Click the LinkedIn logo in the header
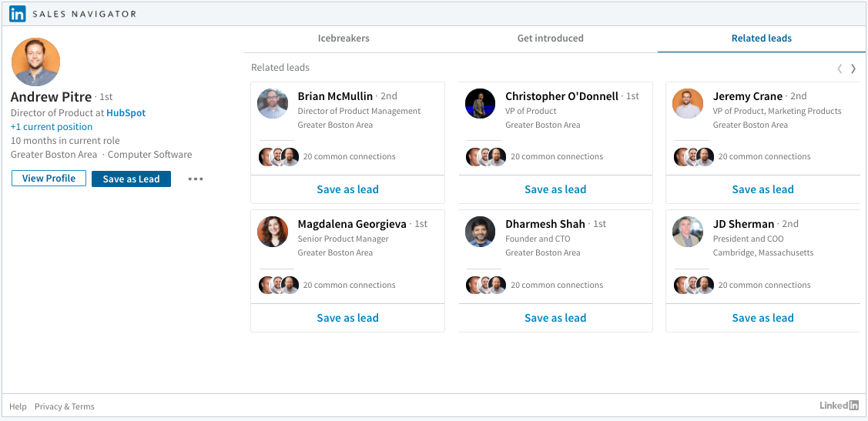Viewport: 868px width, 421px height. click(18, 14)
